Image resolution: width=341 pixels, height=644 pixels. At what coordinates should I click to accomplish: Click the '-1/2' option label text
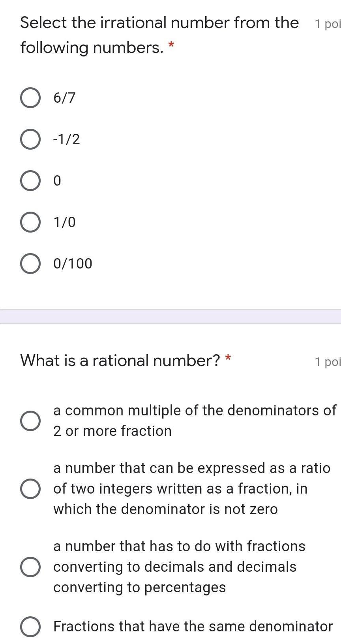[x=67, y=139]
